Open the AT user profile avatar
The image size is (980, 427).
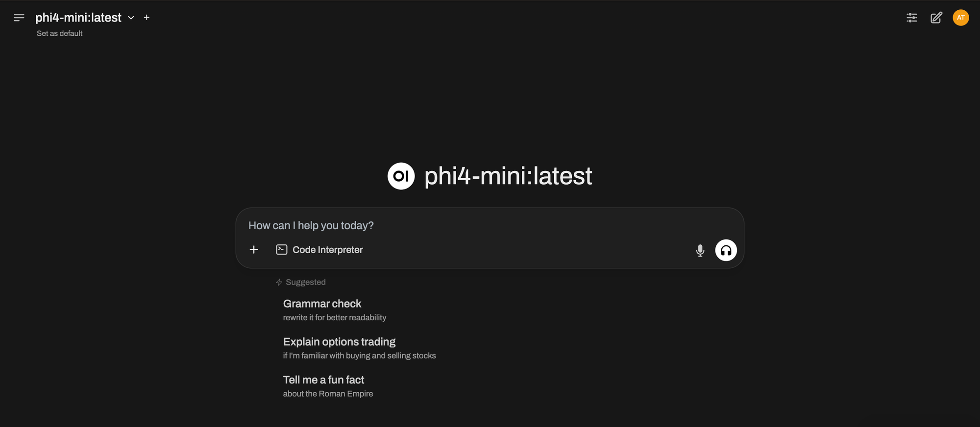(960, 18)
